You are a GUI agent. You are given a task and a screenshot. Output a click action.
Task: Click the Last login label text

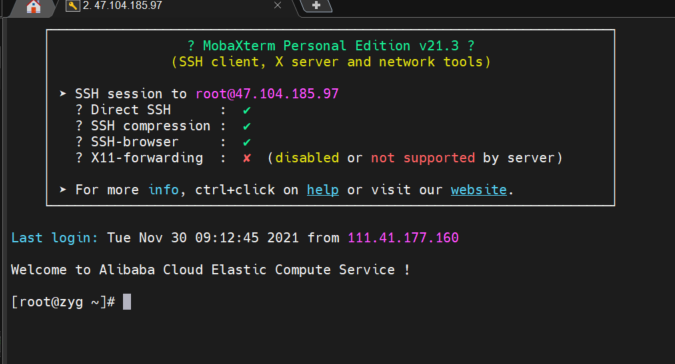(55, 238)
